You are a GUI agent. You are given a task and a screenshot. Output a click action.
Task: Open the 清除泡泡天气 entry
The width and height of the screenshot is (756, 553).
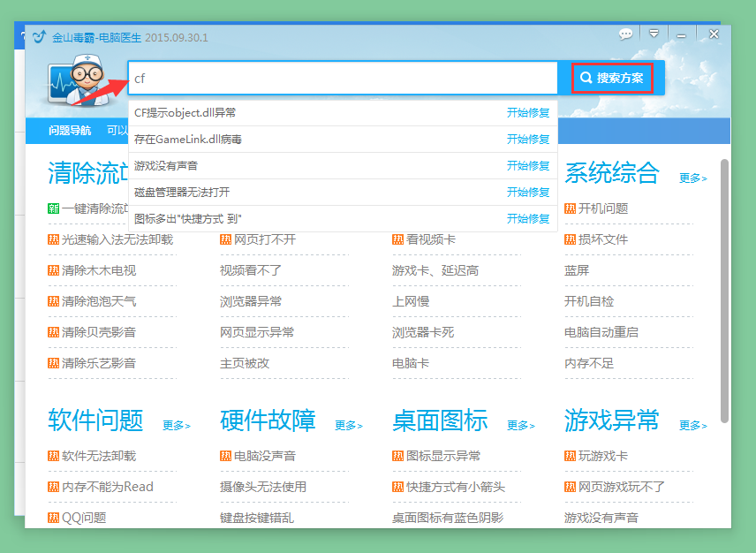[99, 301]
